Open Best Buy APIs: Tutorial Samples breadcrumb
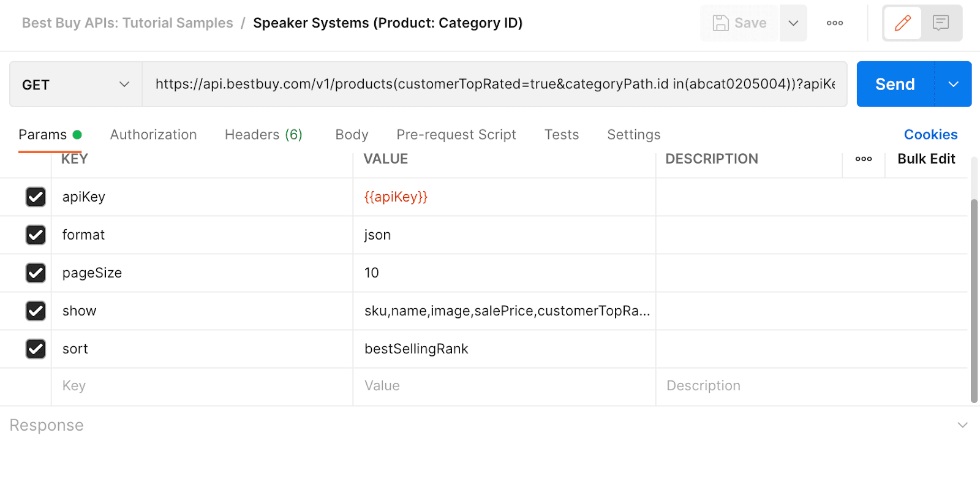The height and width of the screenshot is (479, 980). (127, 23)
